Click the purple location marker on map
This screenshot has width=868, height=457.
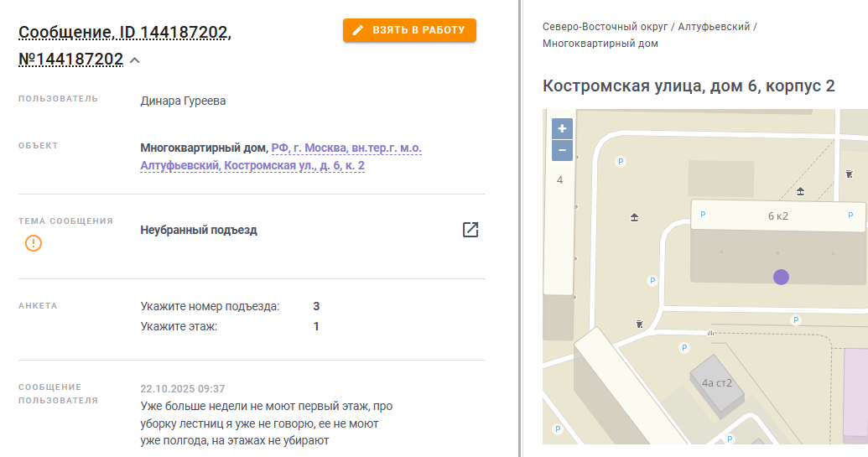tap(781, 278)
